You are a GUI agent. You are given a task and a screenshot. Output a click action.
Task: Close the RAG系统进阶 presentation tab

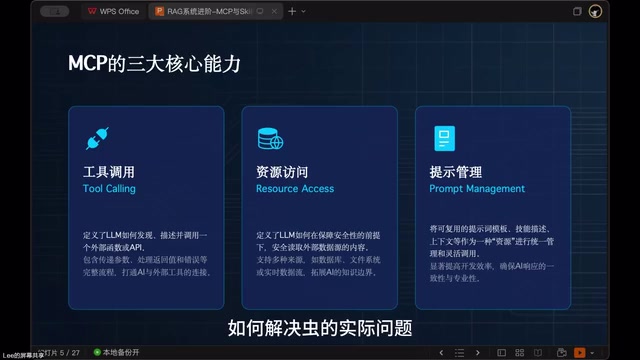click(x=274, y=11)
